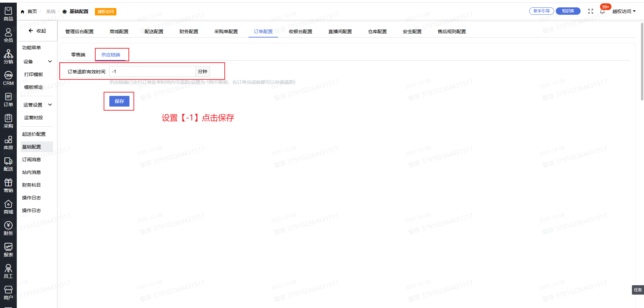The image size is (644, 308).
Task: Open 起送价配置 in function menu
Action: click(34, 134)
